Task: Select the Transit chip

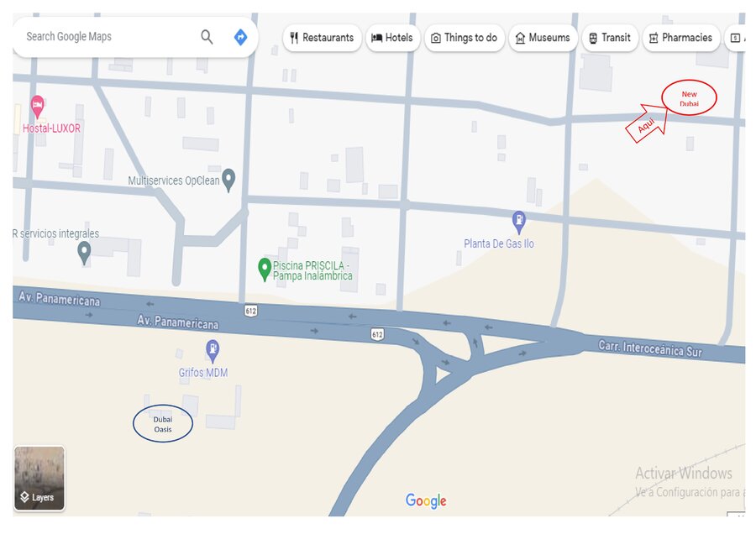Action: pyautogui.click(x=610, y=38)
